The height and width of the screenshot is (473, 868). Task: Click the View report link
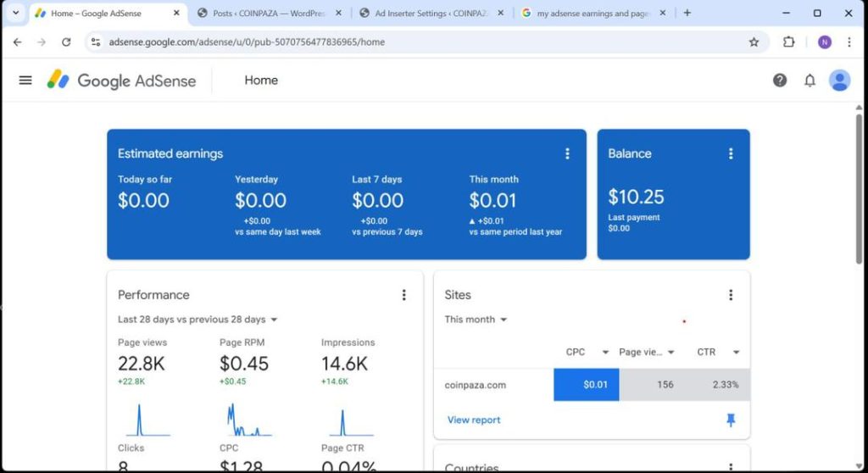[x=474, y=420]
